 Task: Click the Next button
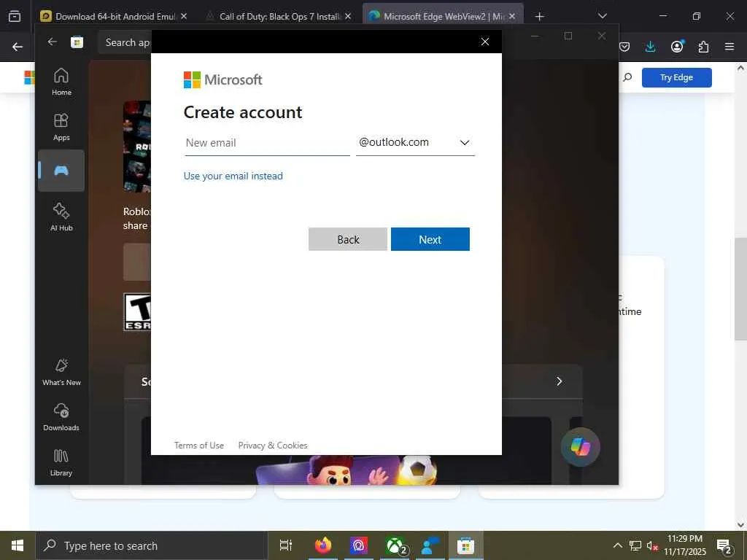coord(430,239)
